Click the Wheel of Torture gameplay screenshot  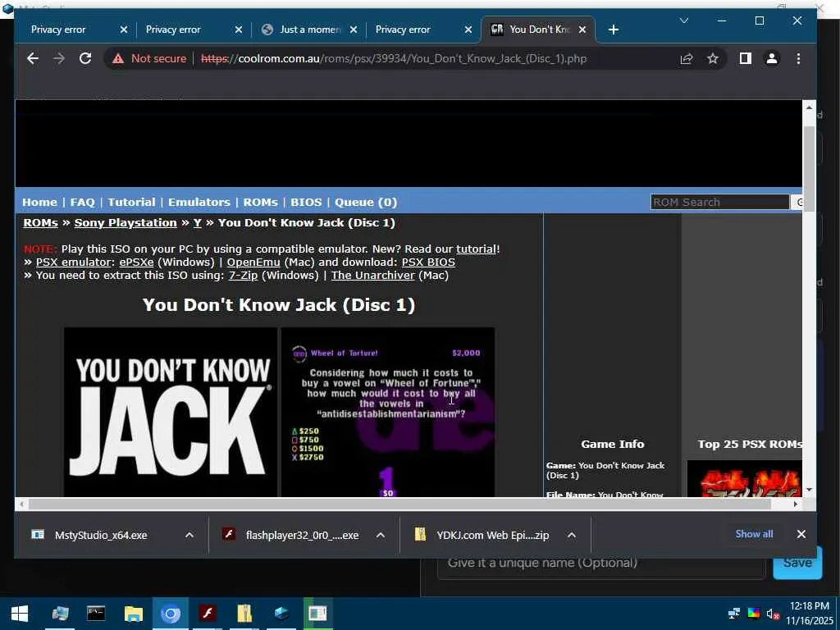[388, 412]
